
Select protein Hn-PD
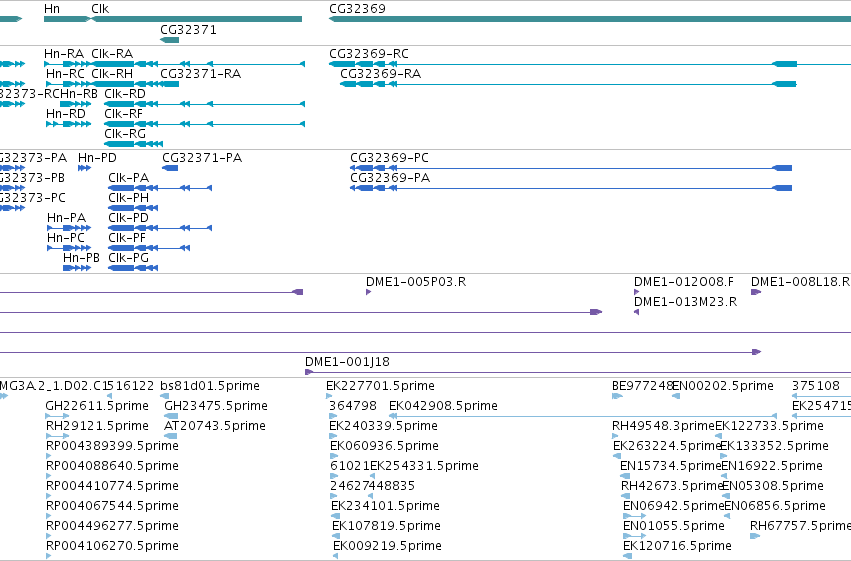pos(97,158)
